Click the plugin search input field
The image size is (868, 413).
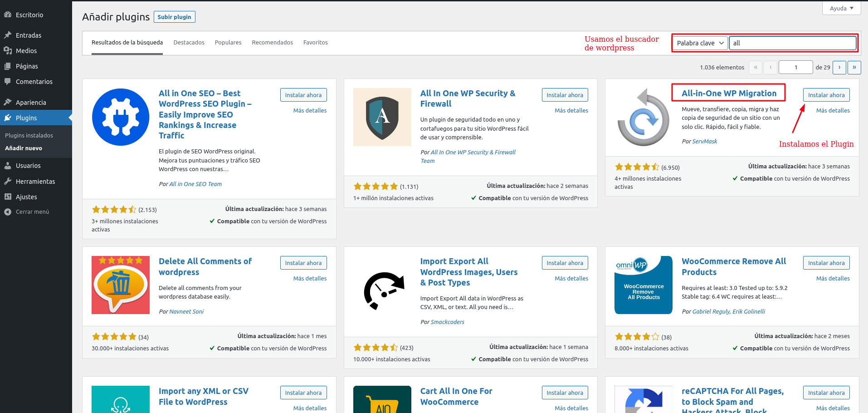pyautogui.click(x=793, y=43)
